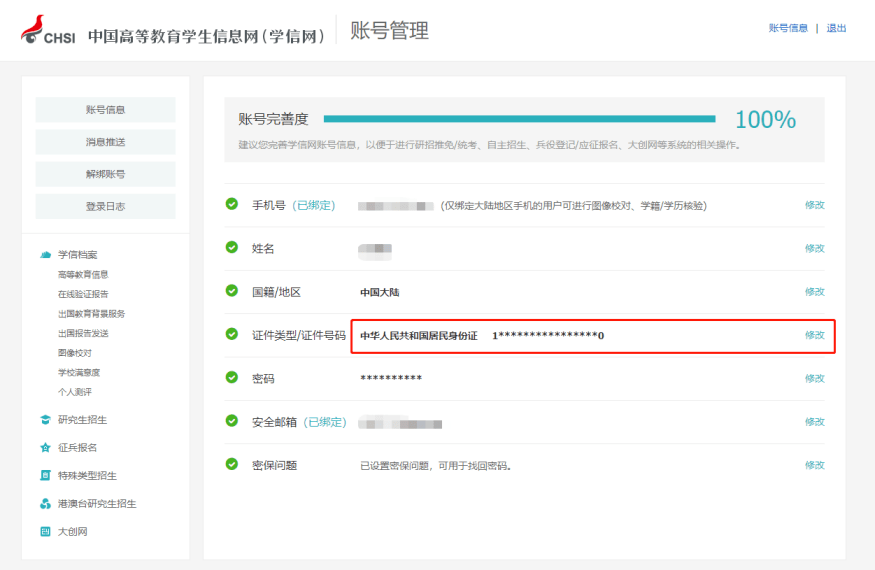Open 高等教育信息 under 学信档案

[83, 274]
